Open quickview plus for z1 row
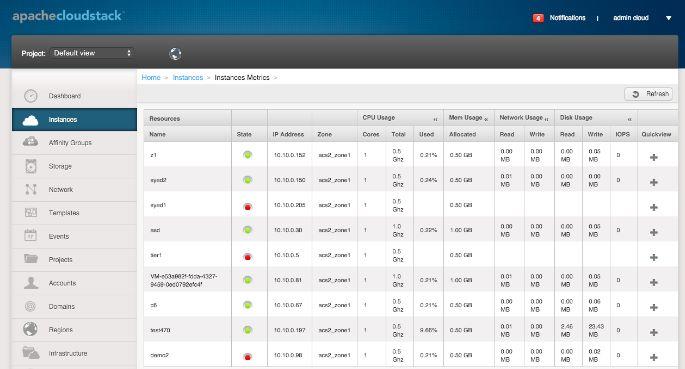Screen dimensions: 685x369 pos(654,157)
